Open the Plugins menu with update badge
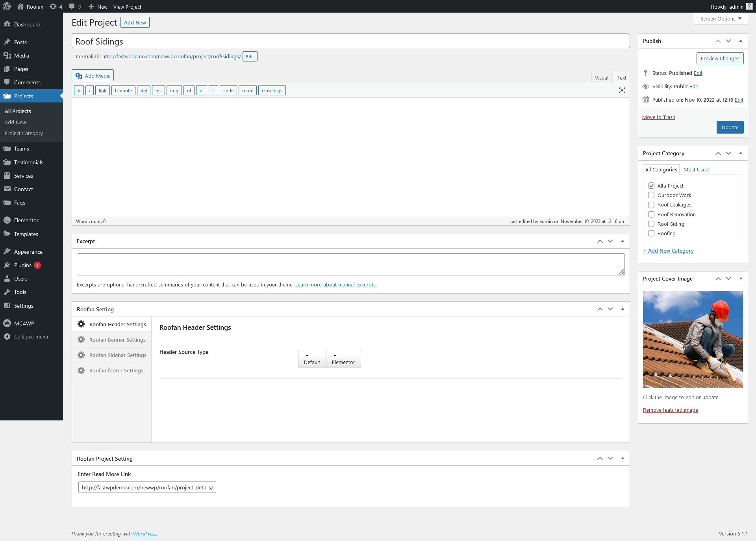Image resolution: width=756 pixels, height=541 pixels. pos(23,265)
